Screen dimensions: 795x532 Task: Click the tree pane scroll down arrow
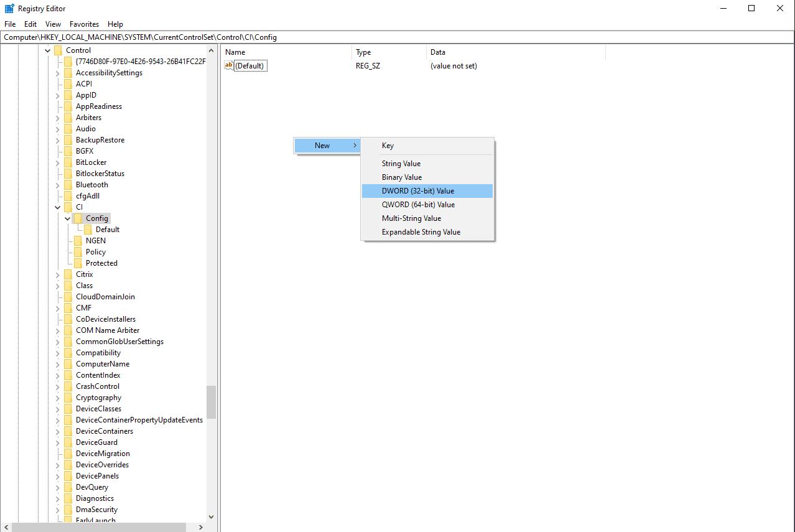pos(211,516)
